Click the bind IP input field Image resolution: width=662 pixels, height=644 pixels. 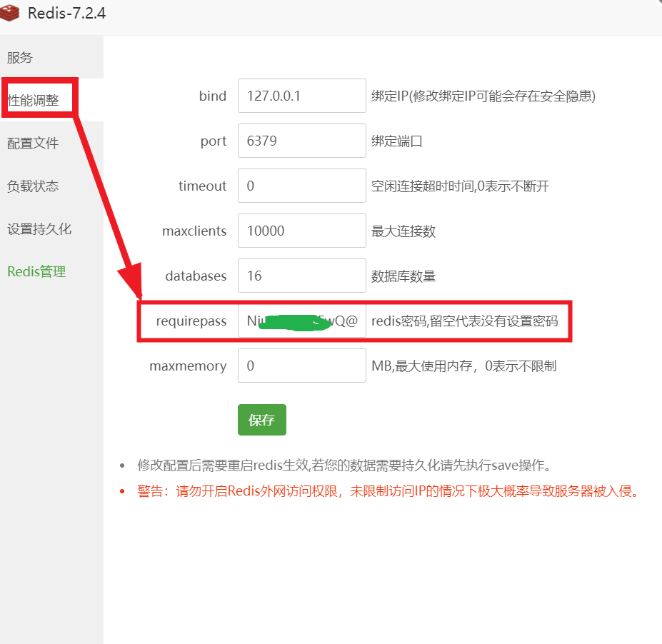click(x=301, y=96)
